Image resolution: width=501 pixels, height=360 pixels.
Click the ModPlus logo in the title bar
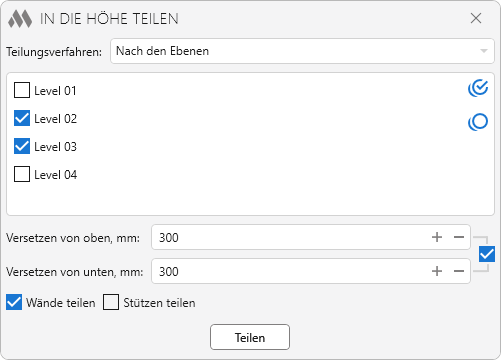click(20, 19)
